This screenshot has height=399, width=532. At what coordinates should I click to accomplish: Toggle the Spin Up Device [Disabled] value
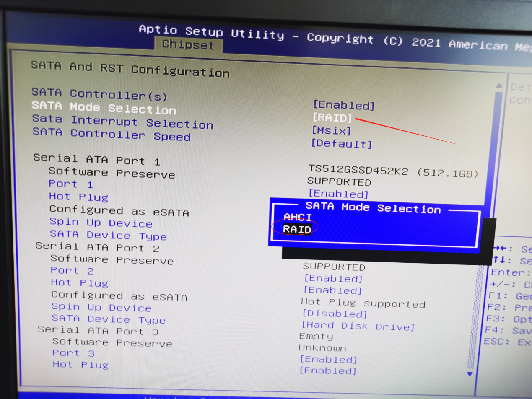(335, 313)
